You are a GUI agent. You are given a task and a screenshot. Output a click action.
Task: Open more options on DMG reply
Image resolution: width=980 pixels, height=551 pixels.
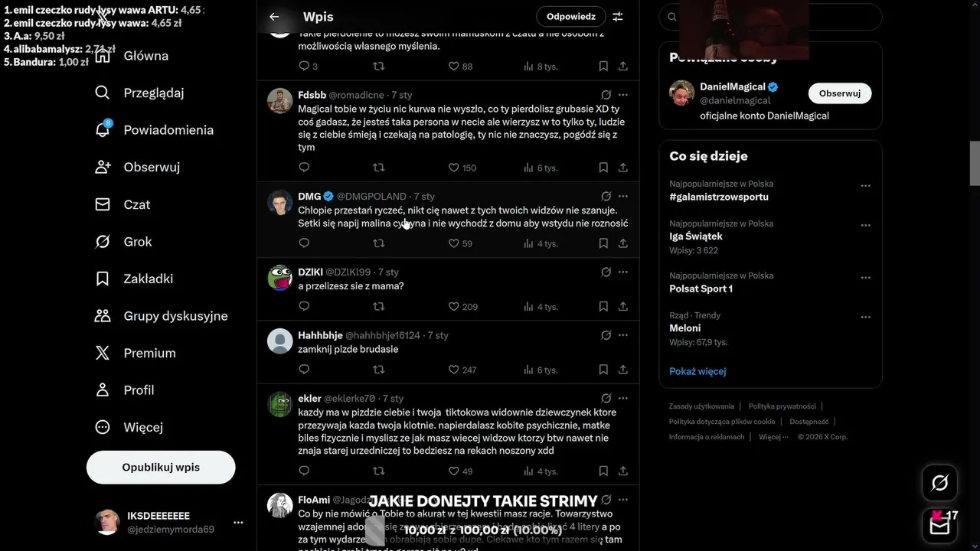(623, 196)
